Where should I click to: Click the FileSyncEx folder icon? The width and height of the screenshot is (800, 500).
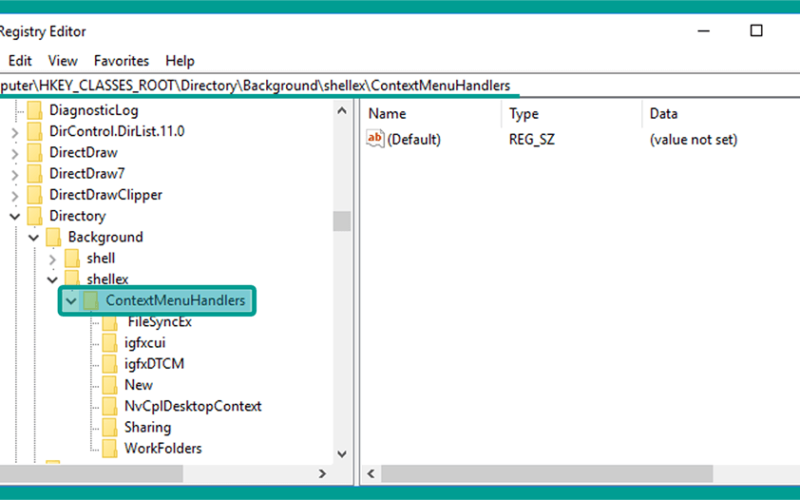tap(110, 323)
